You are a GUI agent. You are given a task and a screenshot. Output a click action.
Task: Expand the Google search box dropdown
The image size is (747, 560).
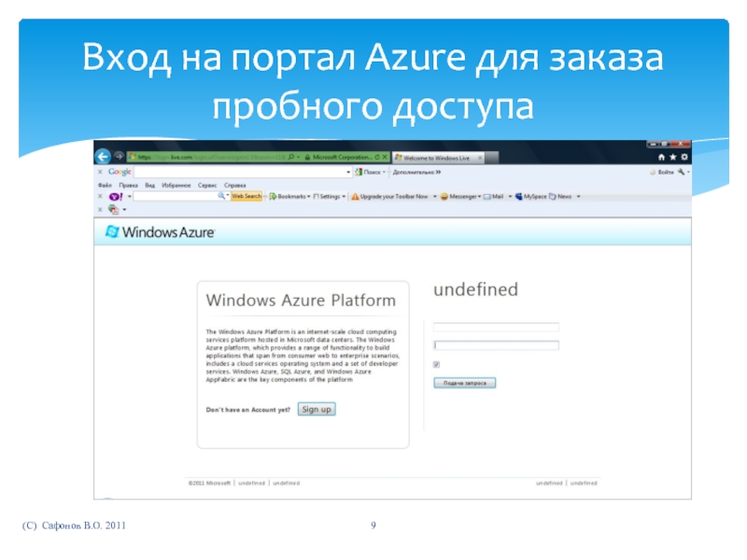(348, 172)
